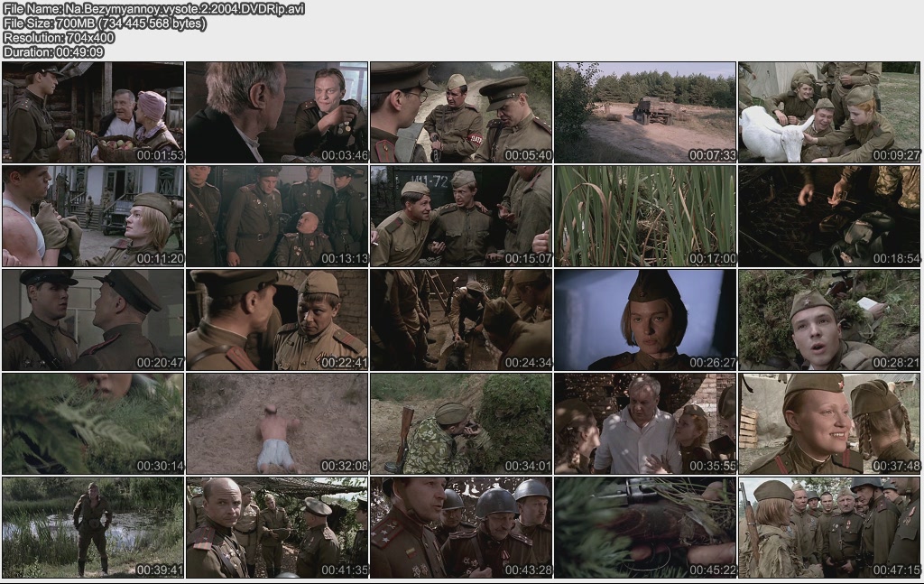View the frame timestamped 00:41:35
The height and width of the screenshot is (584, 924).
click(277, 527)
